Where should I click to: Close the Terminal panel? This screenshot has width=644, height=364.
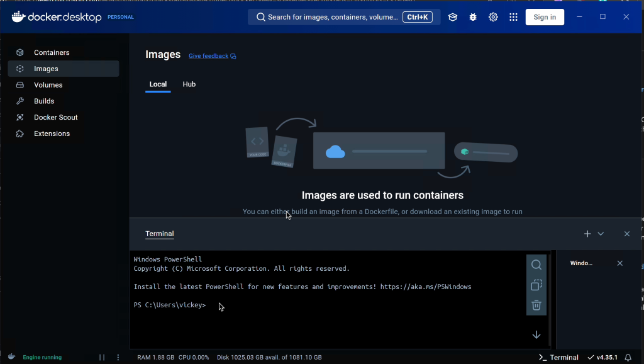pos(627,234)
